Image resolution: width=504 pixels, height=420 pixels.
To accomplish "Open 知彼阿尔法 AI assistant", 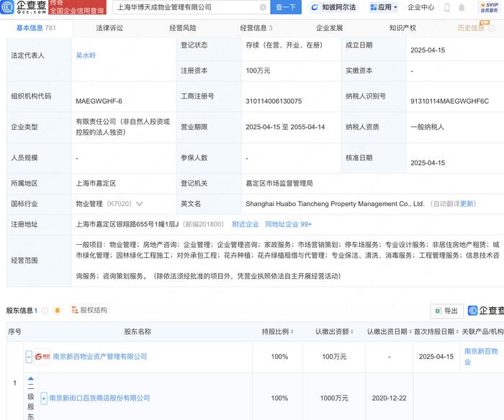I will coord(334,7).
